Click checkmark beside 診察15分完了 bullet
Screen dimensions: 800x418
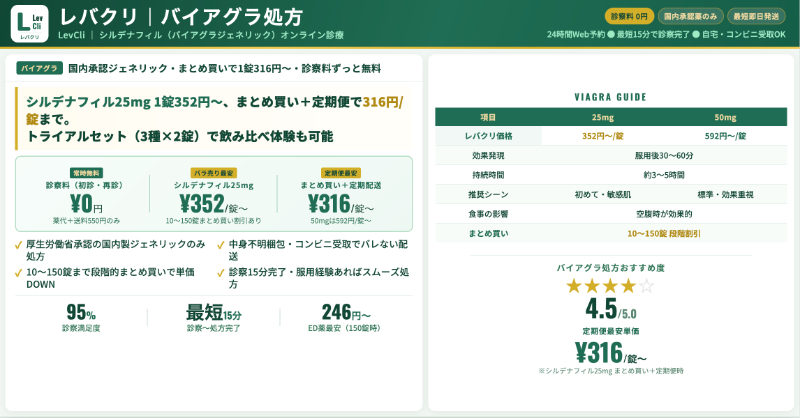(x=220, y=271)
